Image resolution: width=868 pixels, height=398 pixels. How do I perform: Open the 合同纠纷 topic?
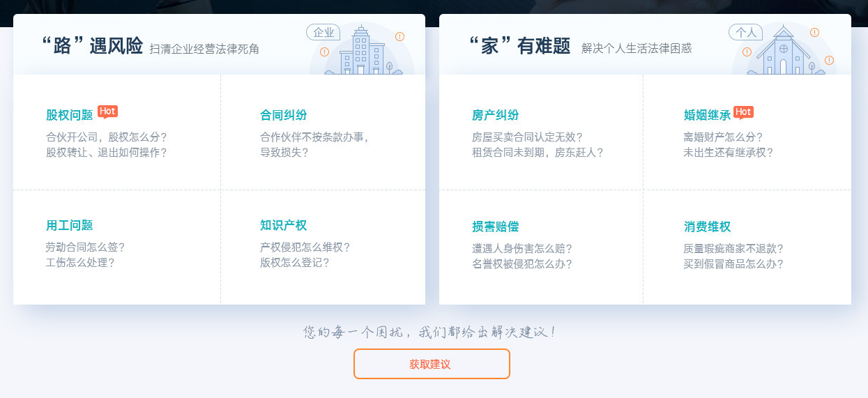pos(283,115)
